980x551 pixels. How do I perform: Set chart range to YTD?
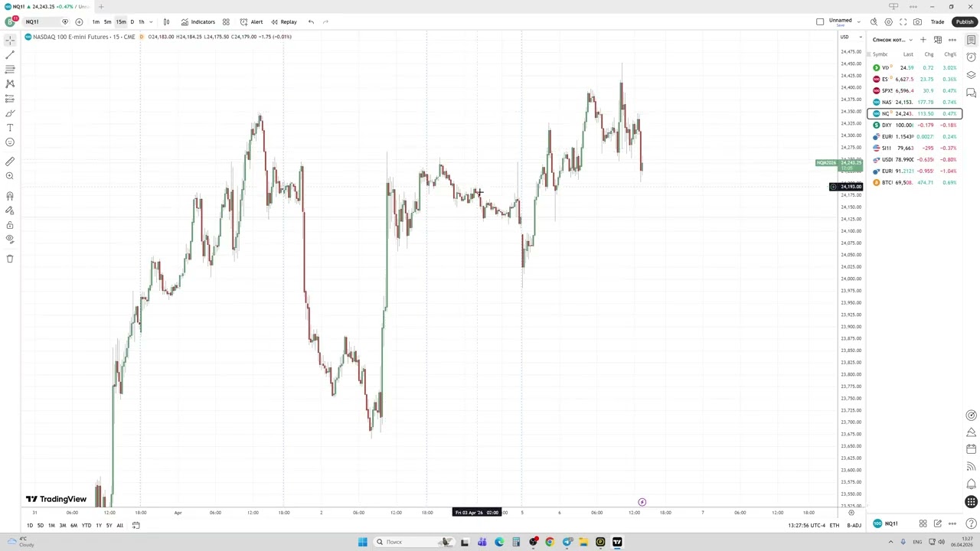tap(87, 526)
